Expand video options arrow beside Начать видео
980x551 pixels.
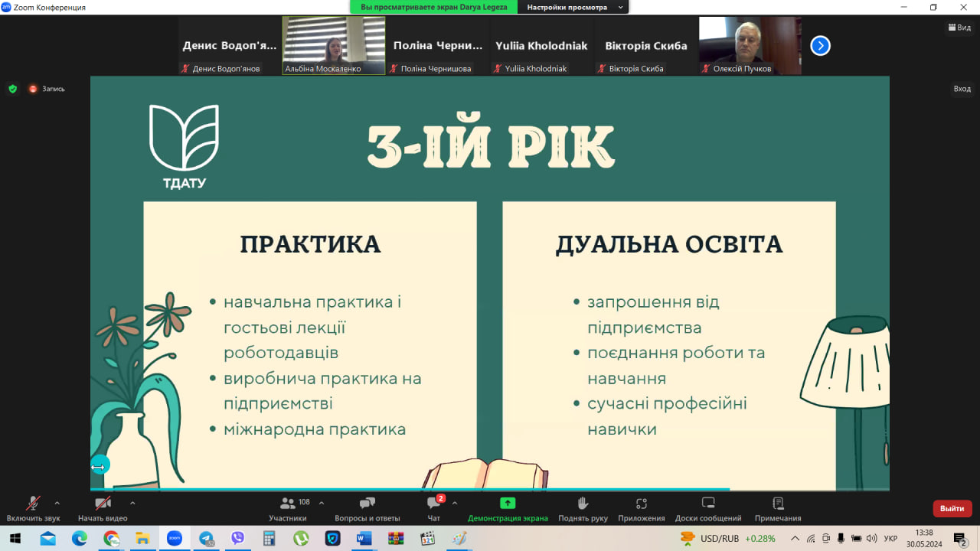point(132,503)
